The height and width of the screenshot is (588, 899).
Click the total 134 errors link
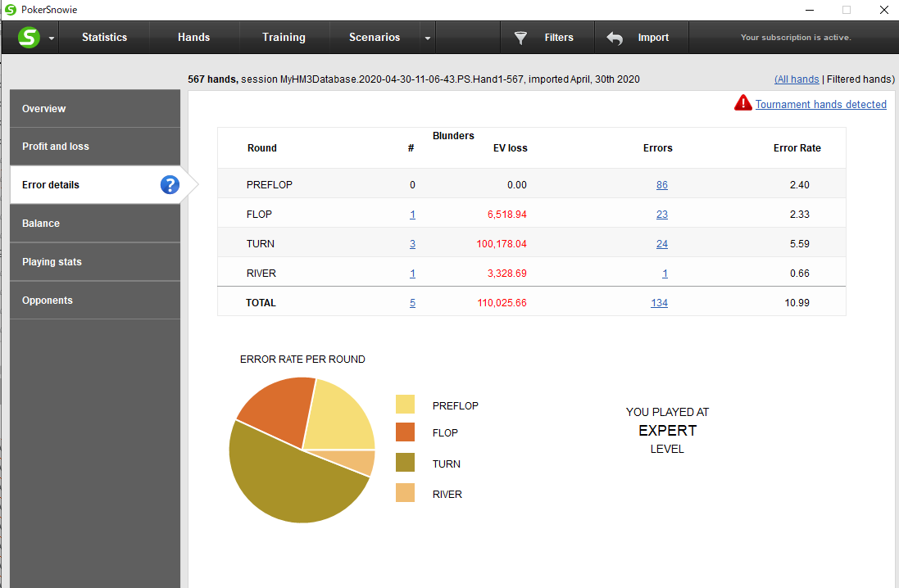tap(660, 303)
